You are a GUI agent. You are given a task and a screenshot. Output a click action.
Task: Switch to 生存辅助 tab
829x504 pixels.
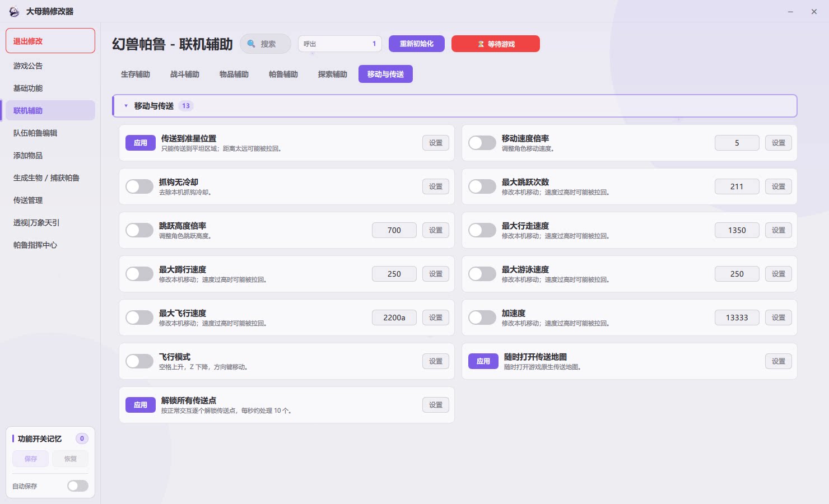136,74
